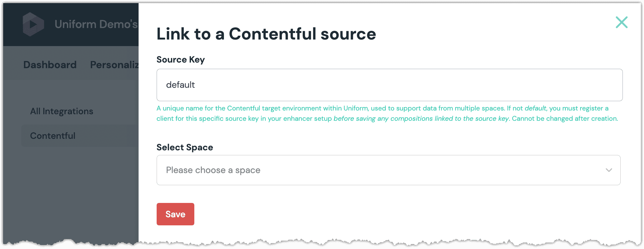The width and height of the screenshot is (644, 249).
Task: Open the Select Space dropdown
Action: pos(388,170)
